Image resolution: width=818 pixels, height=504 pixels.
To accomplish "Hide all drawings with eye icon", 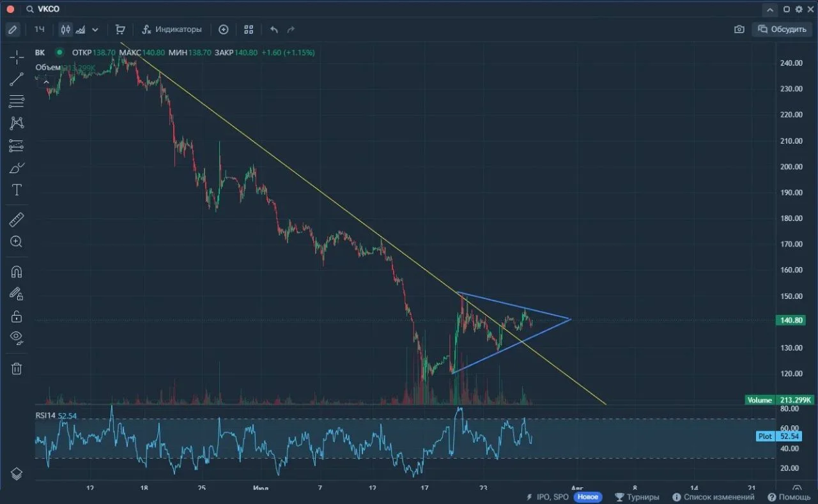I will pos(17,337).
